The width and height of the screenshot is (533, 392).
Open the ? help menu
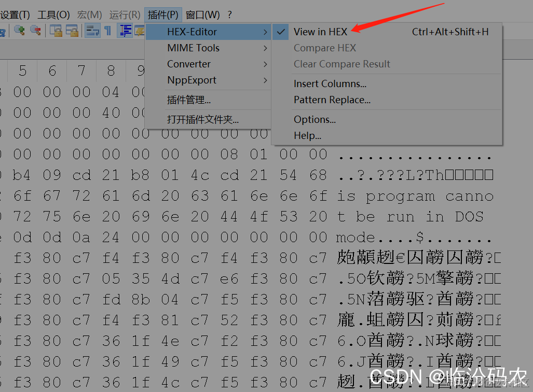[x=230, y=15]
